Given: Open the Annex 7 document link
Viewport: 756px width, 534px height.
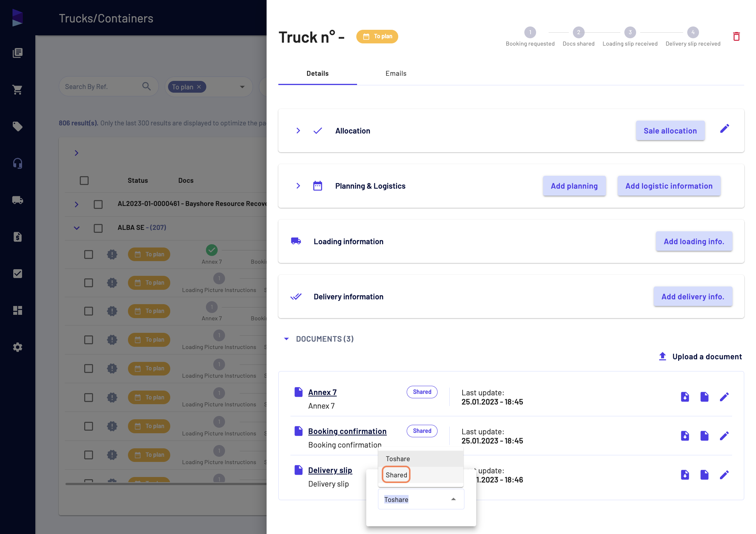Looking at the screenshot, I should pyautogui.click(x=322, y=392).
